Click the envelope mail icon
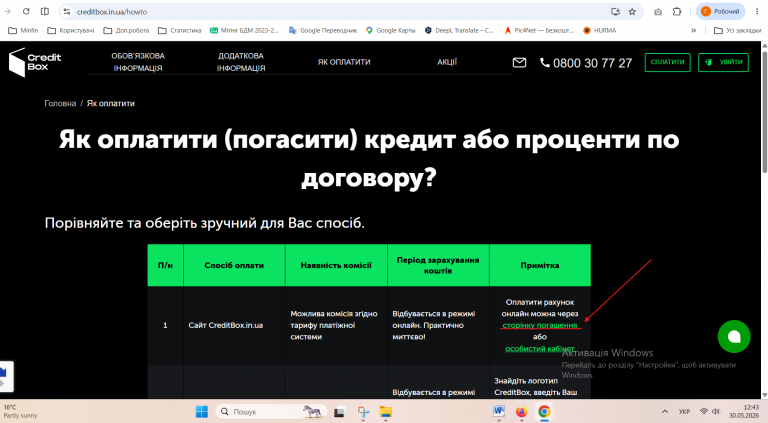The image size is (768, 423). (x=519, y=63)
